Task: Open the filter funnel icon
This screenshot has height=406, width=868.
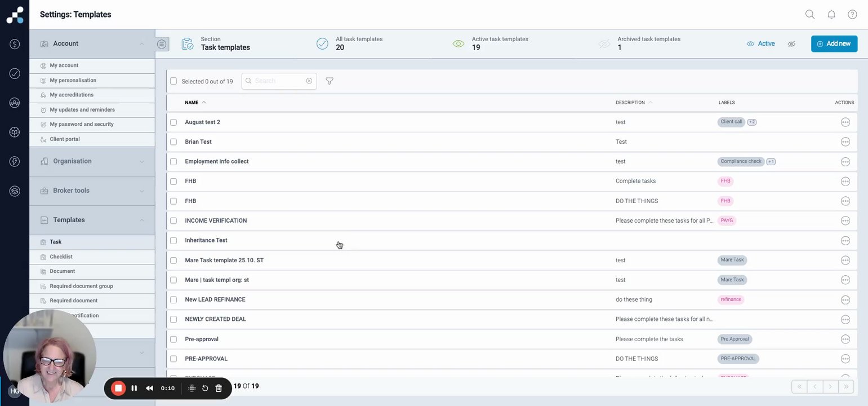Action: [330, 81]
